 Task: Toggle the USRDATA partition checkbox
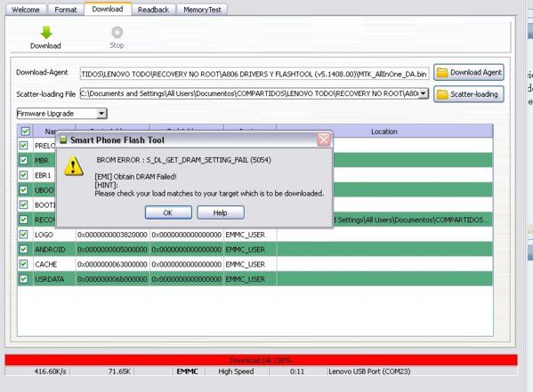(x=23, y=279)
